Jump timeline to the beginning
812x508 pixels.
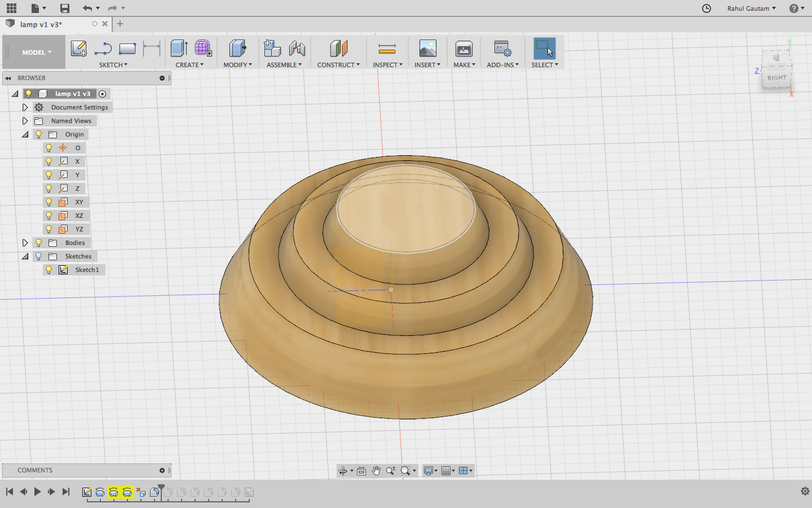pos(10,492)
